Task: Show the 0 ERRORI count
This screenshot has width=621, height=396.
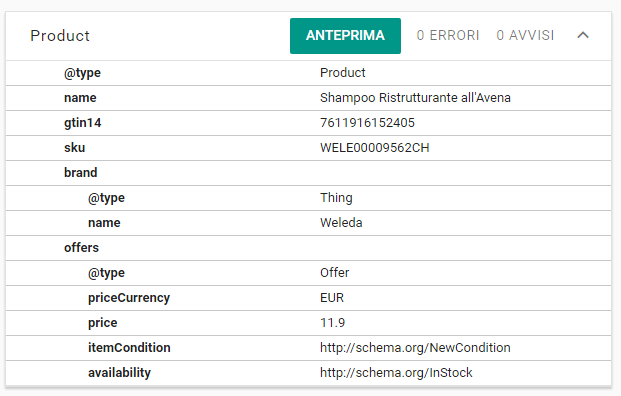Action: tap(448, 35)
